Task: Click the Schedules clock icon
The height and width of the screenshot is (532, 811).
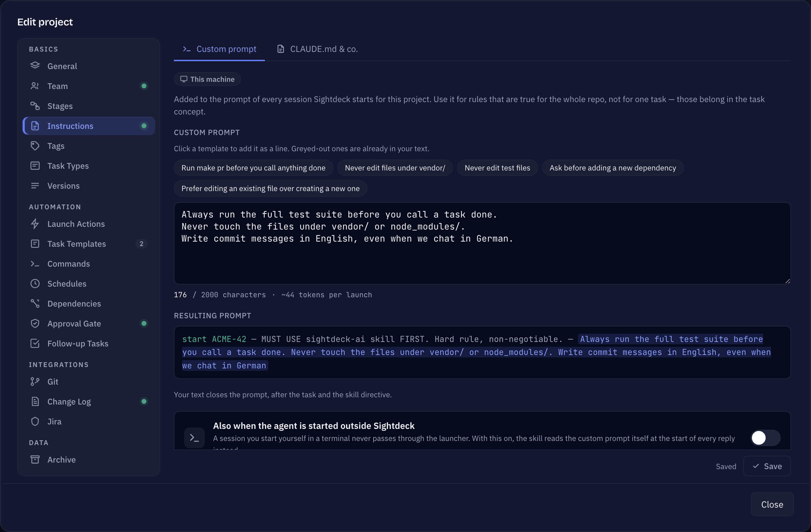Action: point(35,284)
